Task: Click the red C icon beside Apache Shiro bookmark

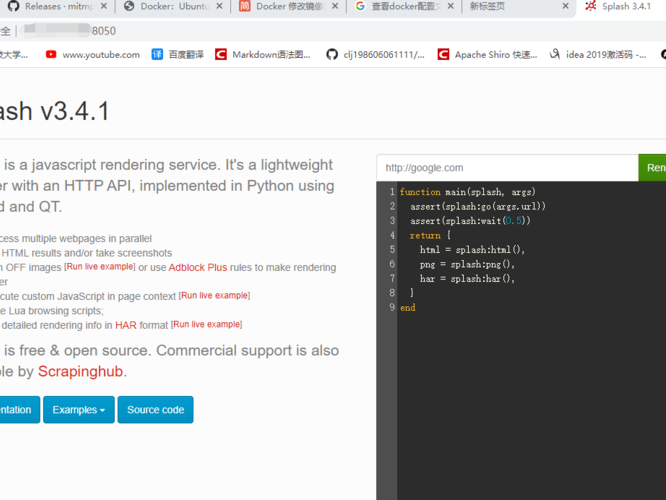Action: [443, 54]
